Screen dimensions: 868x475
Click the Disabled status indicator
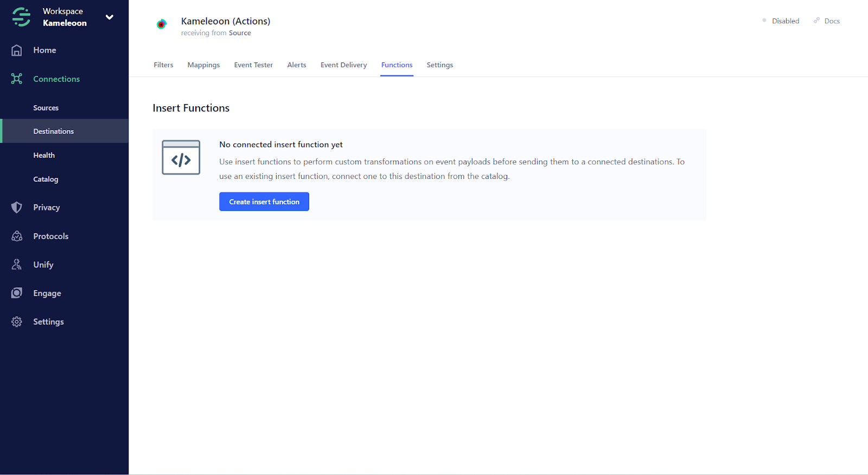781,21
